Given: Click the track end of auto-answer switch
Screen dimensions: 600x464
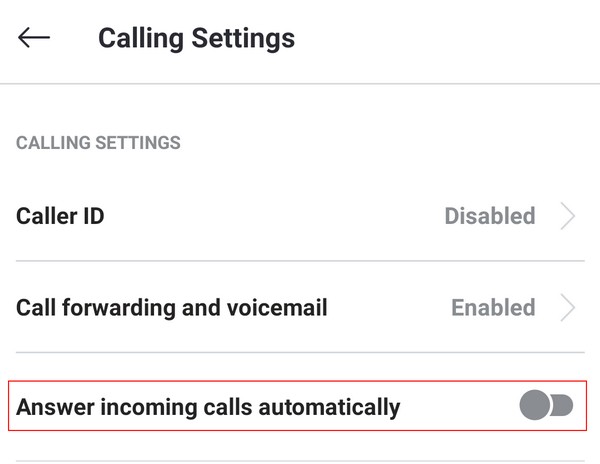Looking at the screenshot, I should coord(564,405).
